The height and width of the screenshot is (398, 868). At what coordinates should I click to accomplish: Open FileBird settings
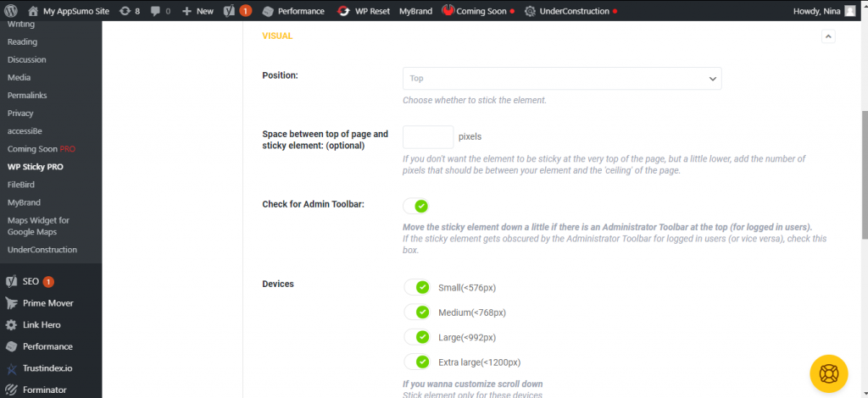[21, 185]
